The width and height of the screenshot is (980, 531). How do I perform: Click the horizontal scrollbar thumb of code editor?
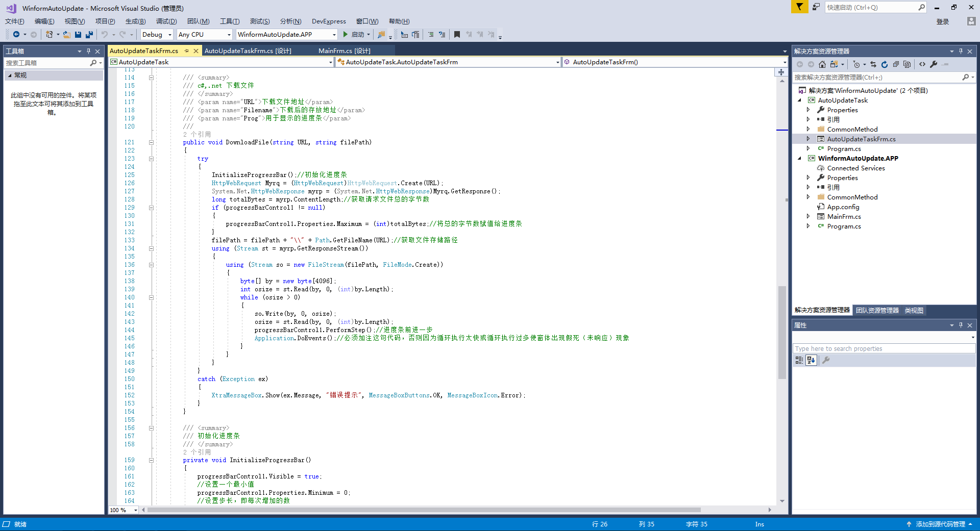pos(424,510)
